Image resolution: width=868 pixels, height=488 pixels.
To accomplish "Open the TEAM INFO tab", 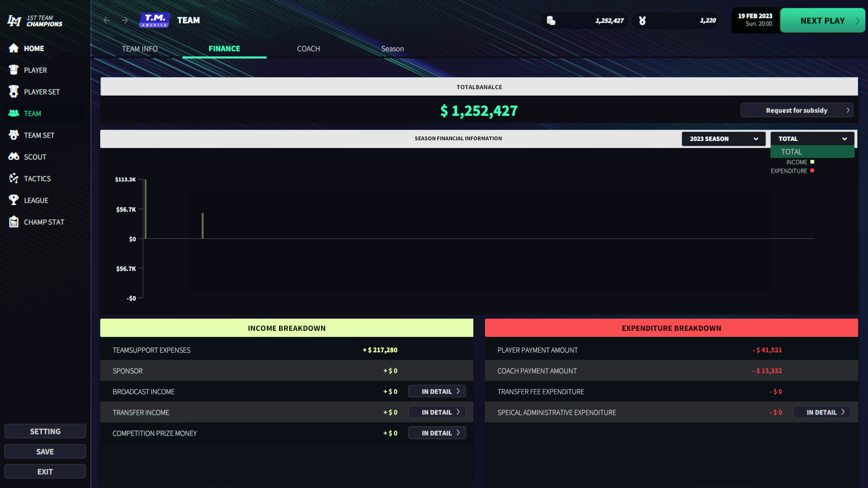I will coord(139,48).
